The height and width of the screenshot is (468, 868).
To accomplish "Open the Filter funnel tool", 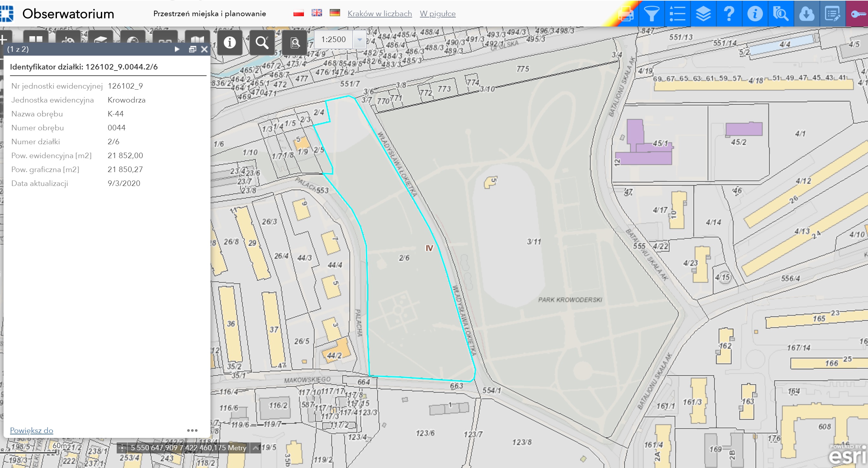I will [651, 14].
